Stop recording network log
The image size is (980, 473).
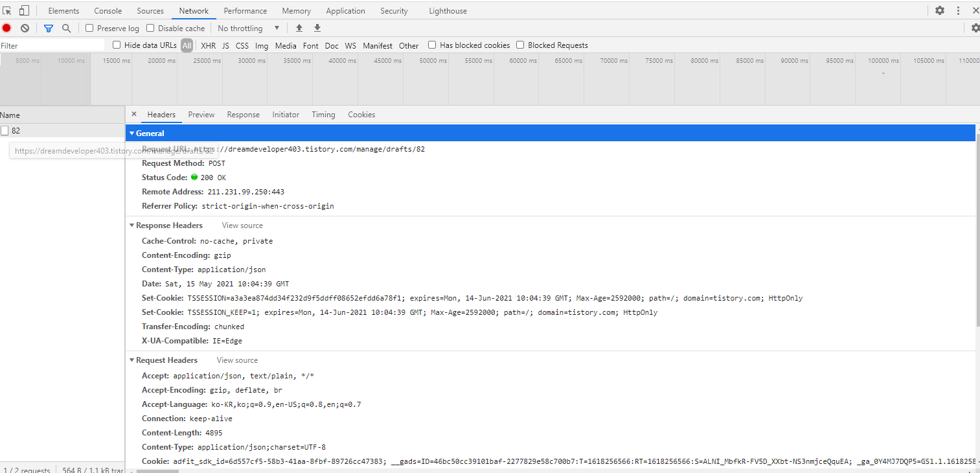click(x=6, y=28)
